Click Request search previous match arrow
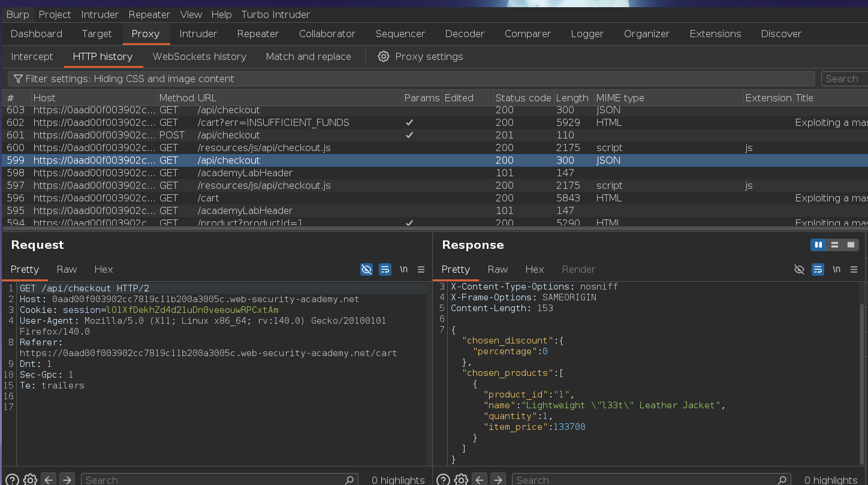The width and height of the screenshot is (868, 485). (49, 480)
